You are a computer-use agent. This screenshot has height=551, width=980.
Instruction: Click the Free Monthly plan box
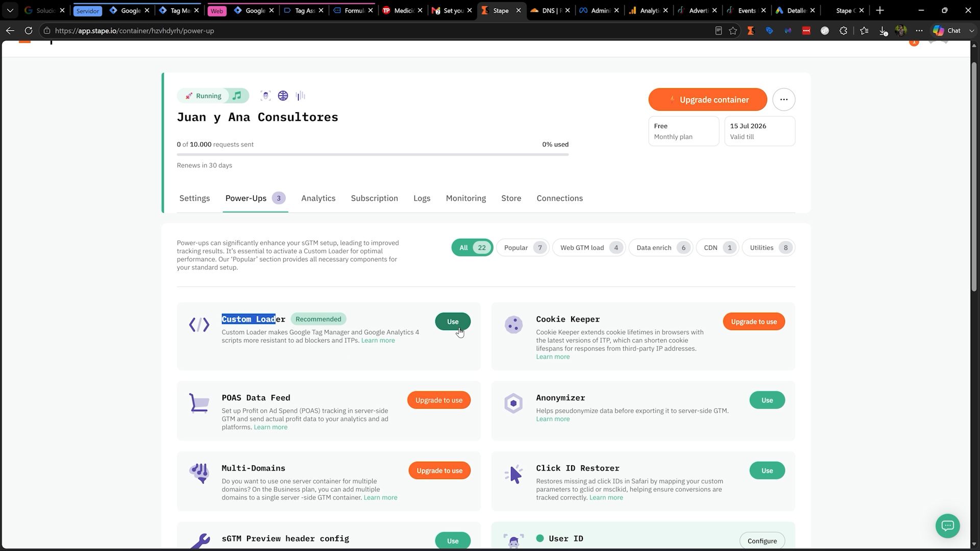point(683,131)
